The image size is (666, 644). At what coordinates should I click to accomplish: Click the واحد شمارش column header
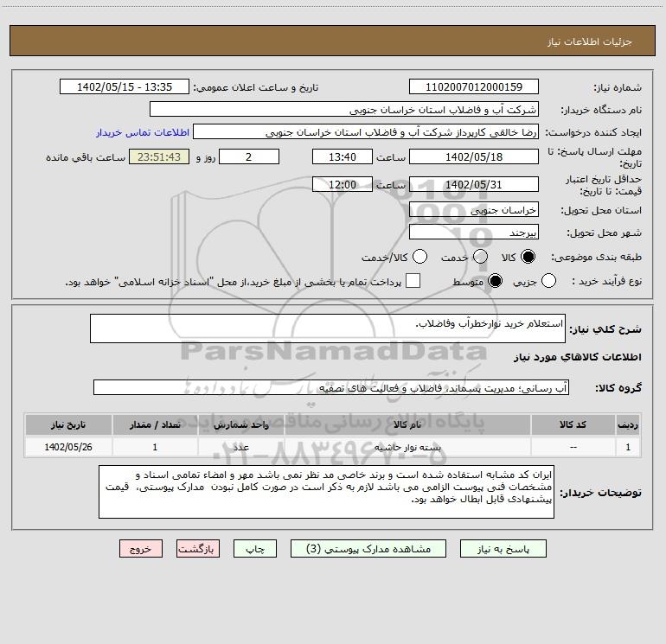pyautogui.click(x=240, y=424)
